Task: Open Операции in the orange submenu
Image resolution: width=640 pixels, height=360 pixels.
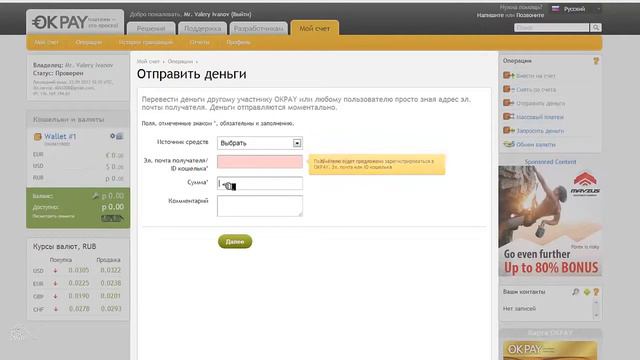Action: tap(89, 42)
